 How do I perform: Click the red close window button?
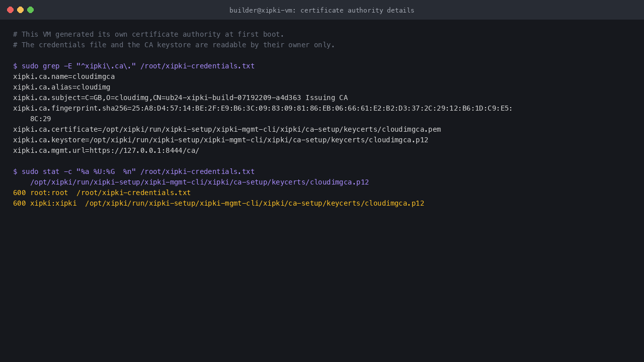[x=10, y=10]
